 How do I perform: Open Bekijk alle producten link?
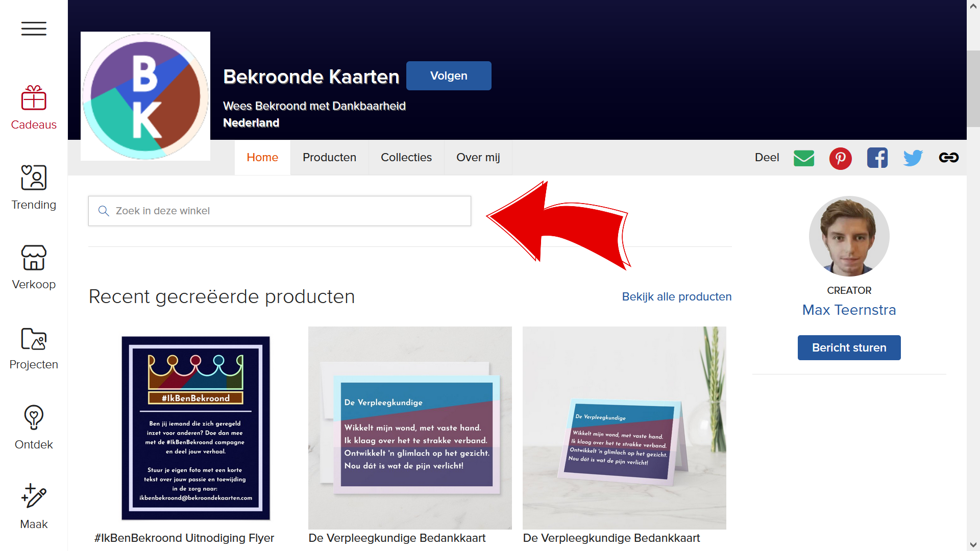pyautogui.click(x=676, y=296)
